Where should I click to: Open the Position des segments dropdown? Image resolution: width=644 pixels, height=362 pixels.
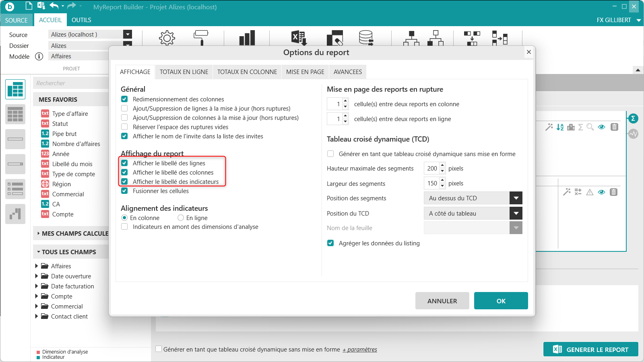click(516, 198)
